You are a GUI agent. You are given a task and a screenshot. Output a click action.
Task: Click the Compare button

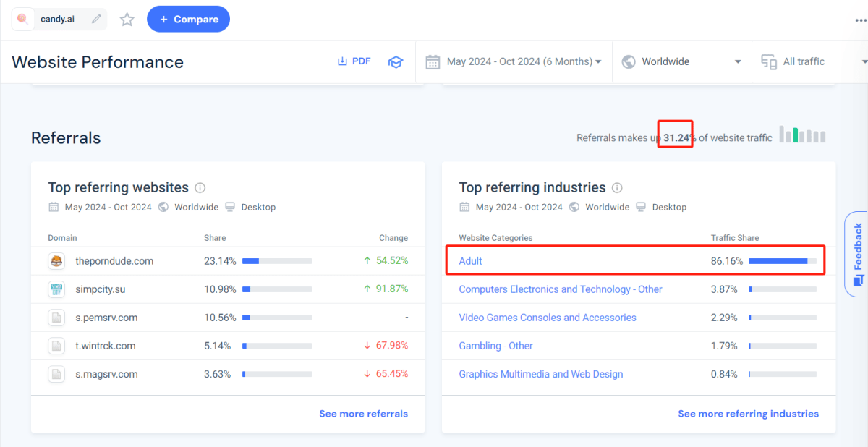pyautogui.click(x=188, y=20)
